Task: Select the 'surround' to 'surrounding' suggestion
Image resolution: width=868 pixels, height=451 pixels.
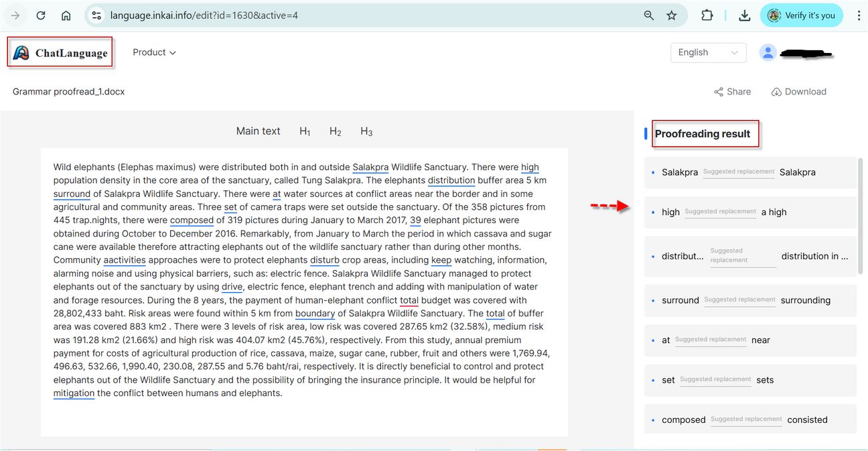Action: point(750,300)
